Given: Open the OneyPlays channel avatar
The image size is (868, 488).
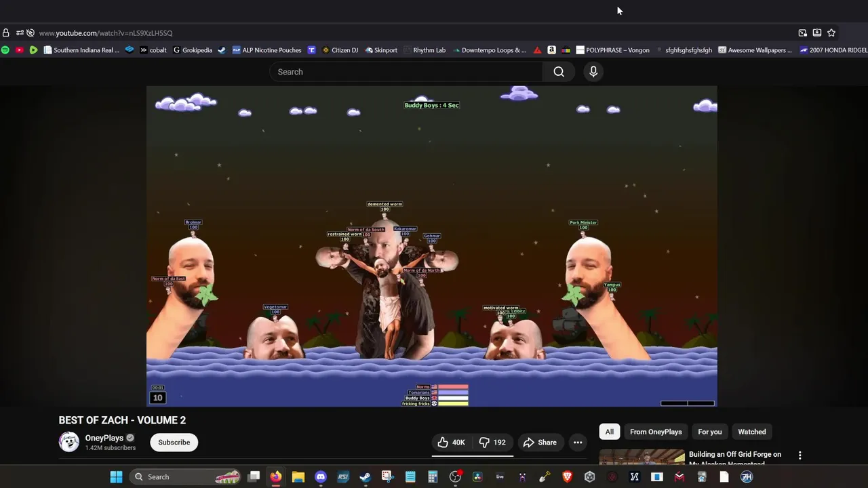Looking at the screenshot, I should click(x=69, y=442).
